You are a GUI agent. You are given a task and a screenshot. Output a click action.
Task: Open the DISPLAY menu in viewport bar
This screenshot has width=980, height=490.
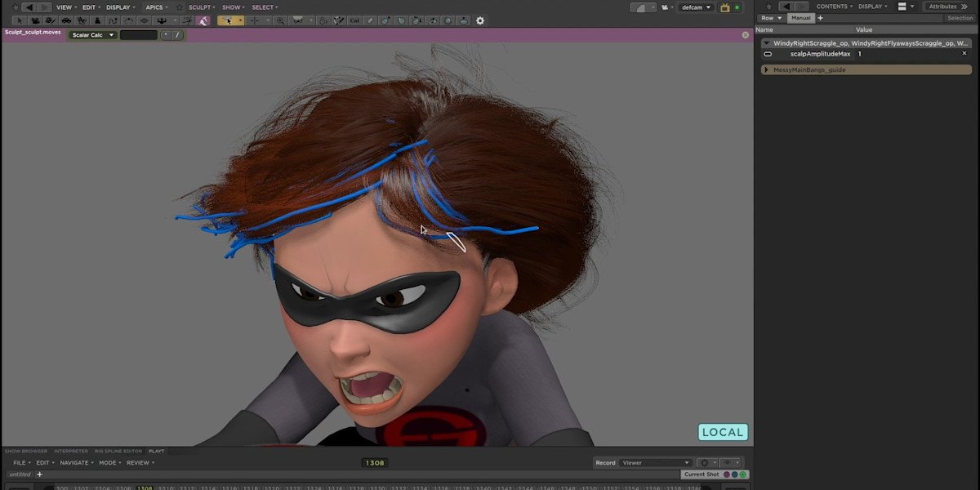click(x=120, y=7)
